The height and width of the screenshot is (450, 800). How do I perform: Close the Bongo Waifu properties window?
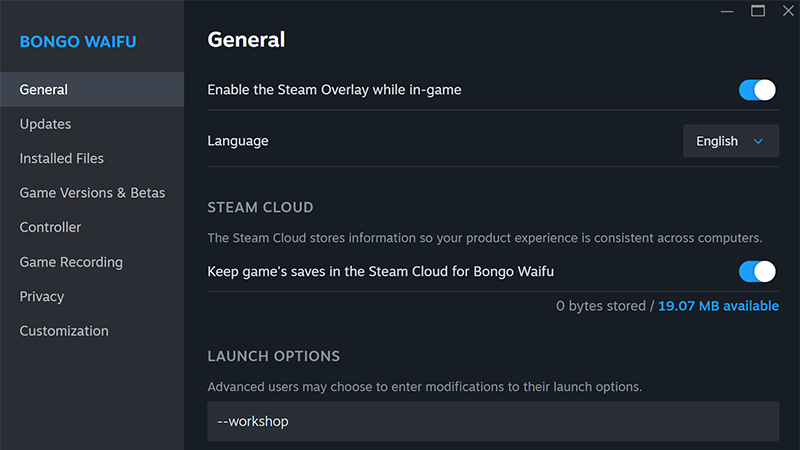tap(786, 10)
